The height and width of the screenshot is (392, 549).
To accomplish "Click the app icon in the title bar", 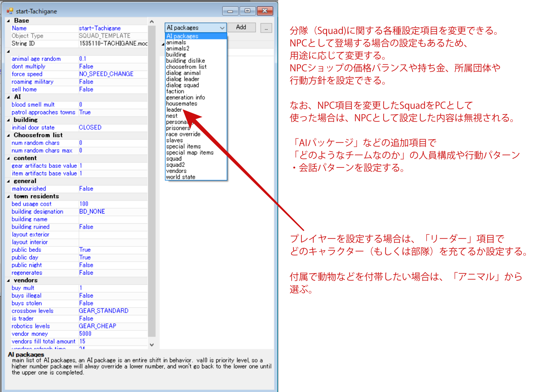I will tap(10, 11).
